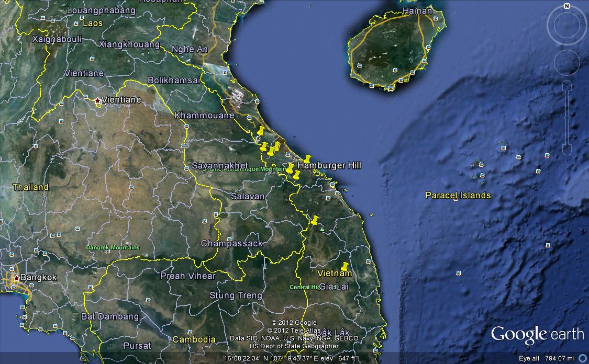The width and height of the screenshot is (589, 364).
Task: Zoom in using the plus end of the slider
Action: click(567, 85)
